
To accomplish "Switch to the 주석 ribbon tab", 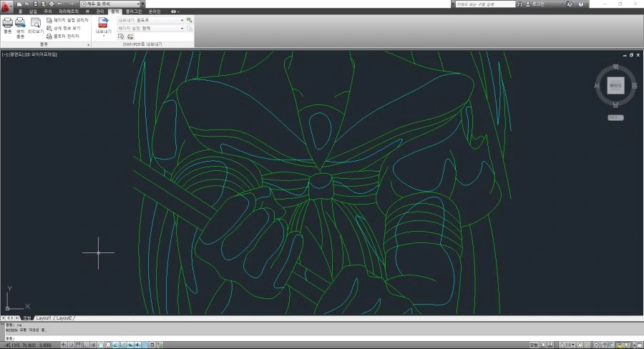I will point(48,11).
